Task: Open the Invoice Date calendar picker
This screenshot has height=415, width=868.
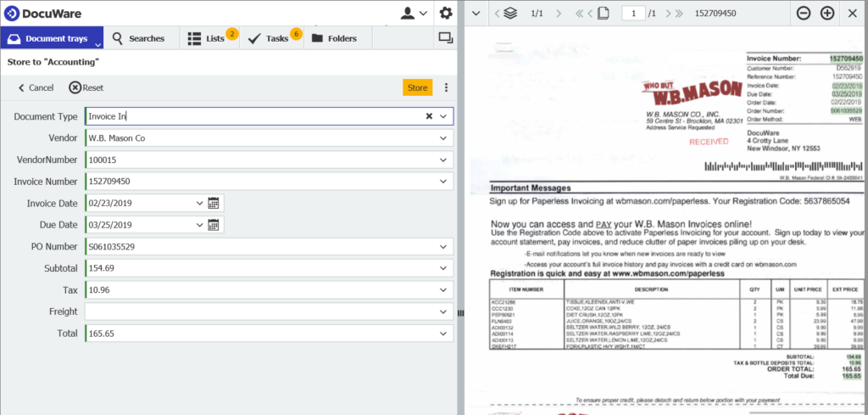Action: (214, 203)
